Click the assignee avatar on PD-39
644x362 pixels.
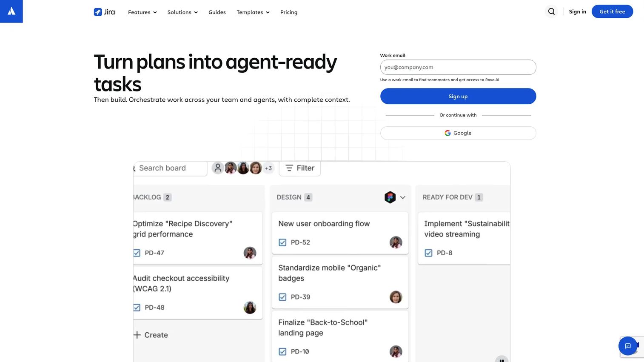pyautogui.click(x=396, y=297)
